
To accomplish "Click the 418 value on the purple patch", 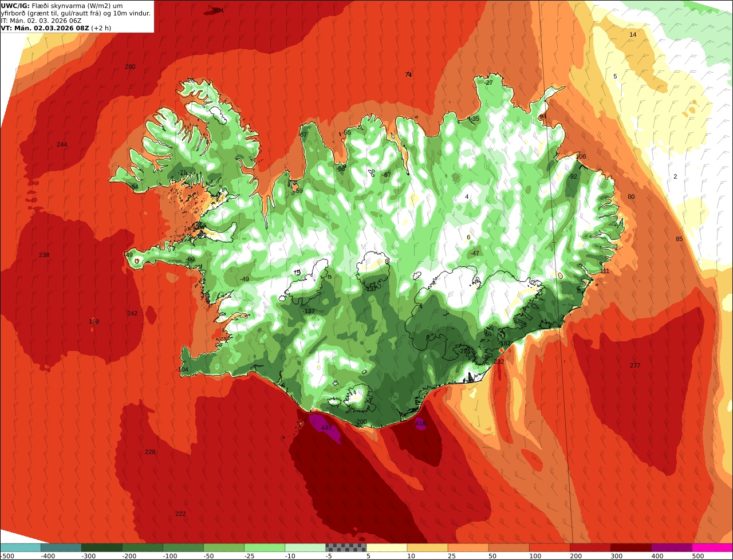I will click(x=420, y=424).
